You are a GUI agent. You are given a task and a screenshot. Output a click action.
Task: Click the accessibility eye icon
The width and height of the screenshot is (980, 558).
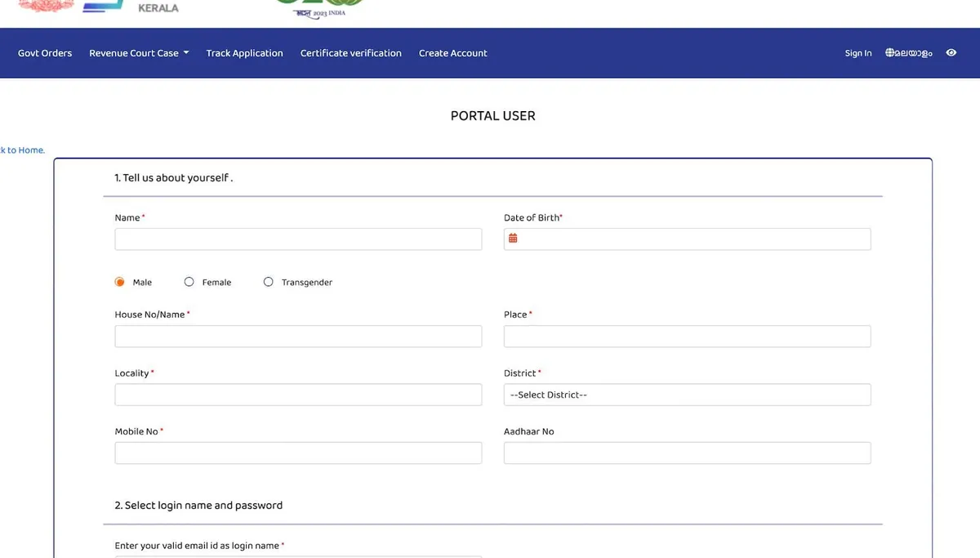pos(951,52)
